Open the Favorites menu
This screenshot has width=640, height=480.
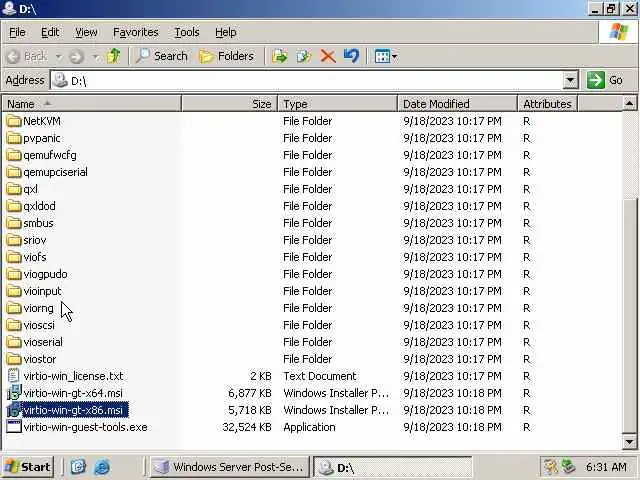coord(136,32)
